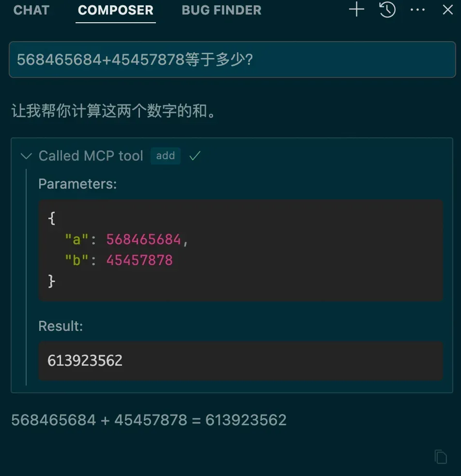Copy the response using bottom copy icon

pyautogui.click(x=441, y=457)
